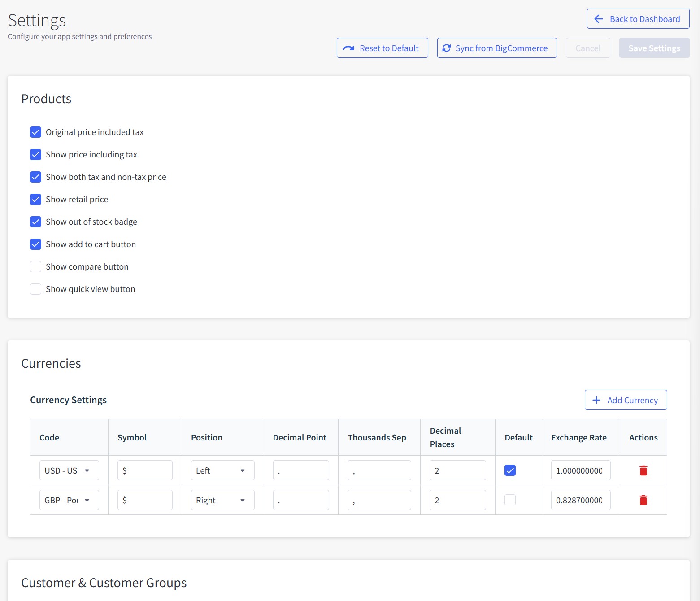Click the Settings page title

[x=37, y=21]
